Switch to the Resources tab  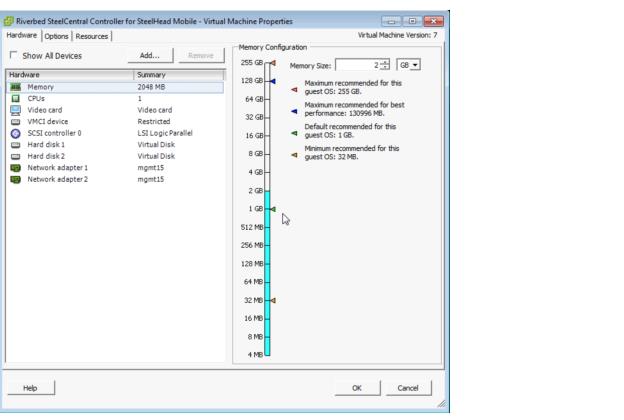[x=92, y=36]
